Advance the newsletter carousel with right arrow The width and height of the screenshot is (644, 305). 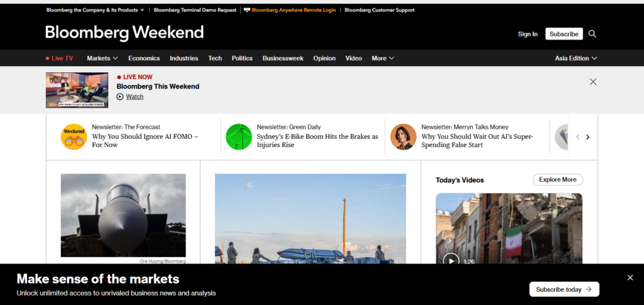tap(588, 137)
